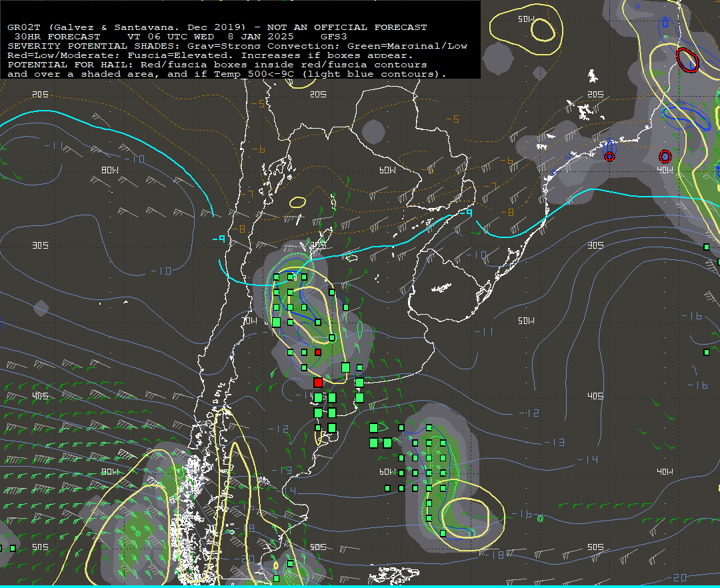720x588 pixels.
Task: Click the green circle marker off southern Chile
Action: coord(138,533)
